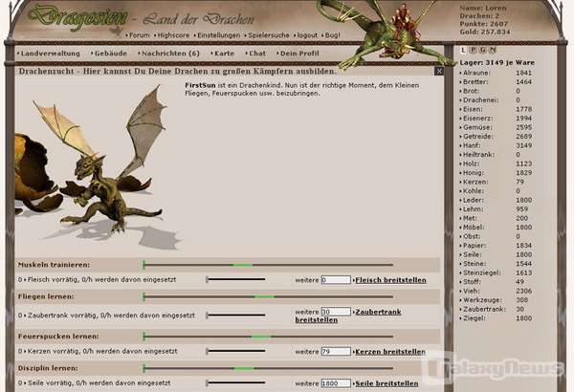The image size is (574, 392).
Task: Open the Forum link
Action: click(138, 35)
